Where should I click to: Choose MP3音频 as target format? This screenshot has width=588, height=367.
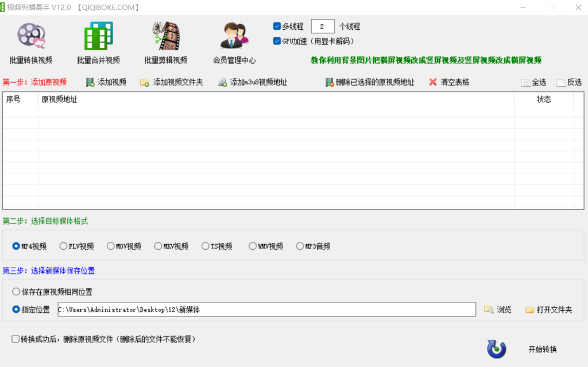[300, 246]
